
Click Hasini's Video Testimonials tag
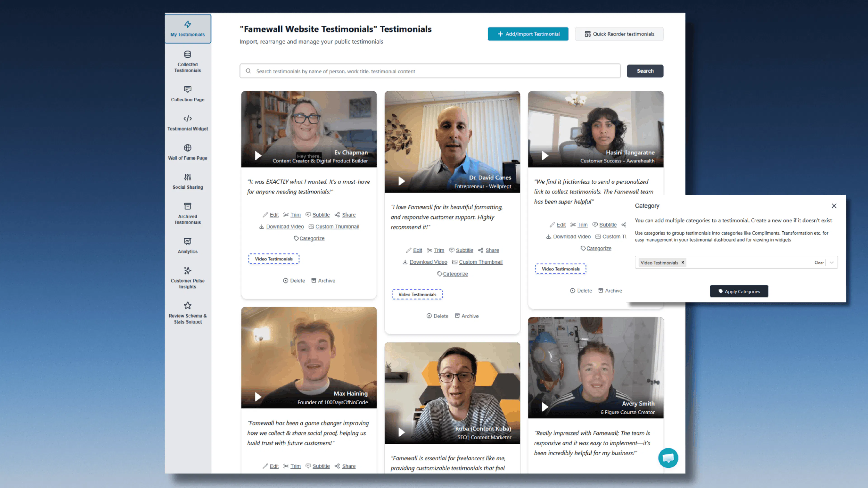(561, 269)
